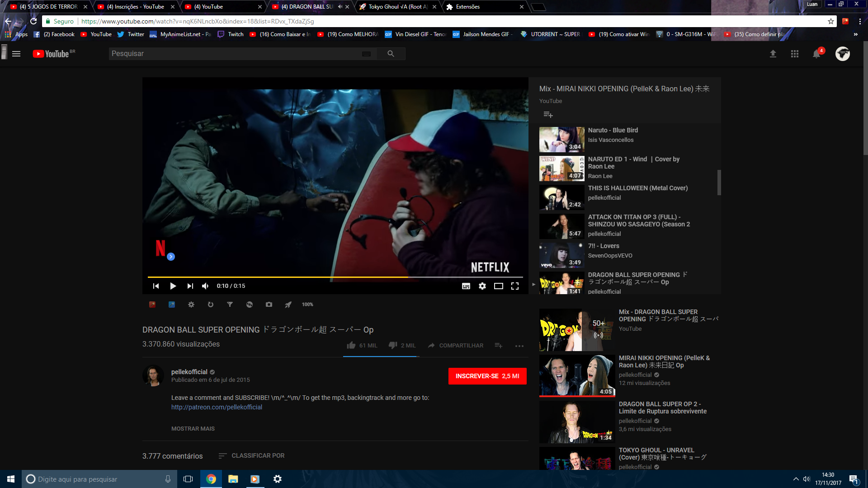868x488 pixels.
Task: Mute audio icon on DRAGON BALL tab
Action: [x=340, y=7]
